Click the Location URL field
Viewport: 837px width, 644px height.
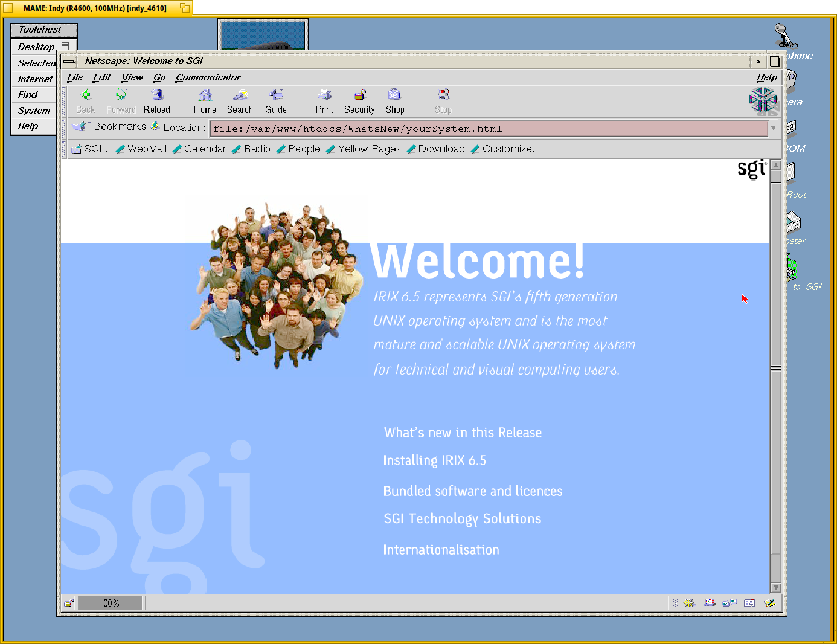coord(489,129)
